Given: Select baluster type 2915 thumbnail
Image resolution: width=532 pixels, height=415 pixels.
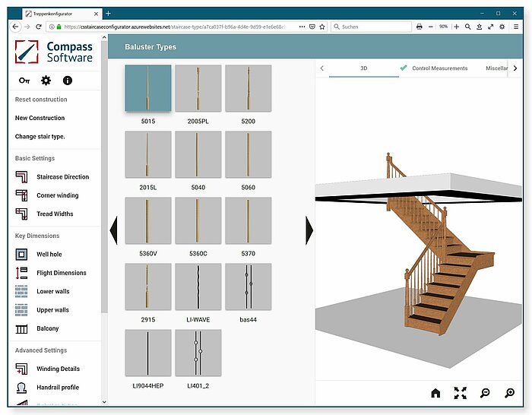Looking at the screenshot, I should (x=148, y=287).
